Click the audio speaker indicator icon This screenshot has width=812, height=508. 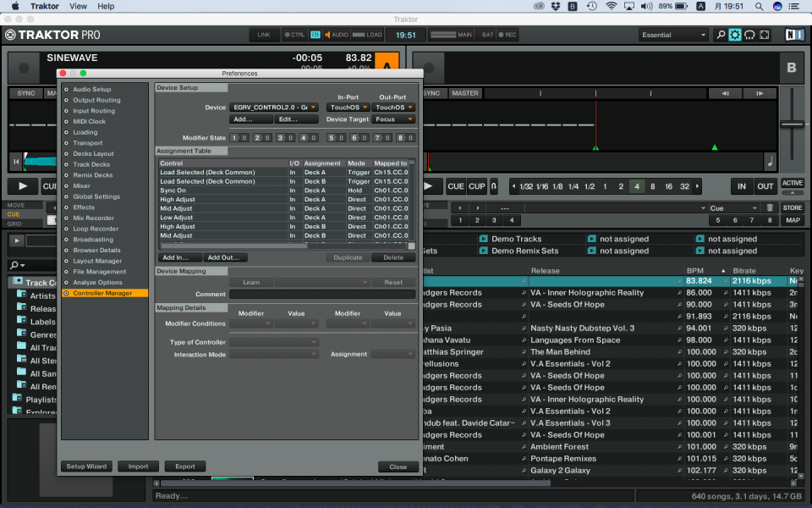(327, 35)
